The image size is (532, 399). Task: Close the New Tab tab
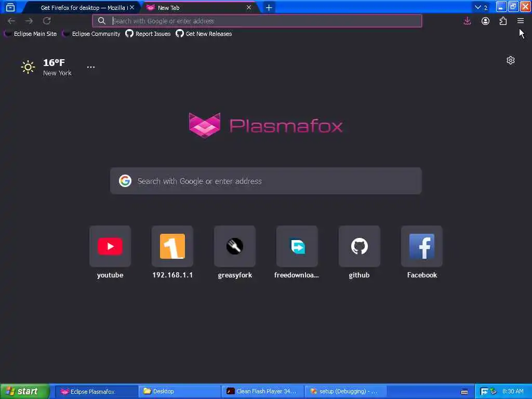click(x=249, y=7)
